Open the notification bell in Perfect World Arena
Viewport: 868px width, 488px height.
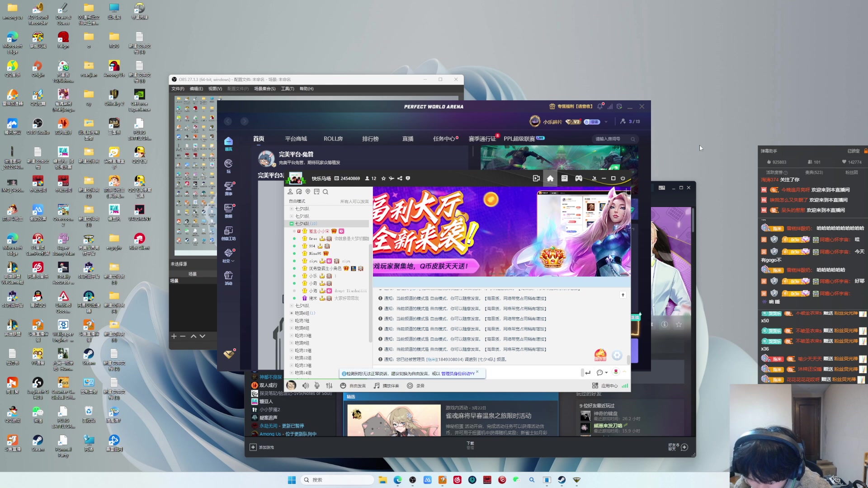pyautogui.click(x=600, y=107)
